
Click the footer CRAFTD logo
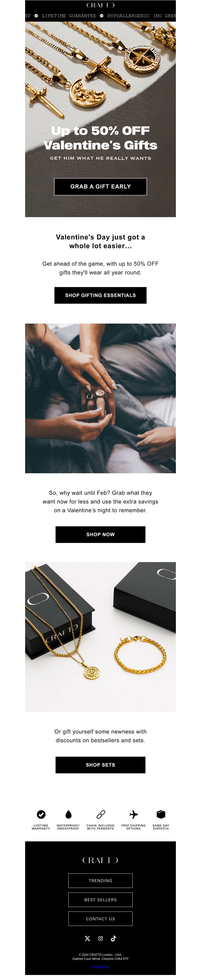(x=100, y=860)
